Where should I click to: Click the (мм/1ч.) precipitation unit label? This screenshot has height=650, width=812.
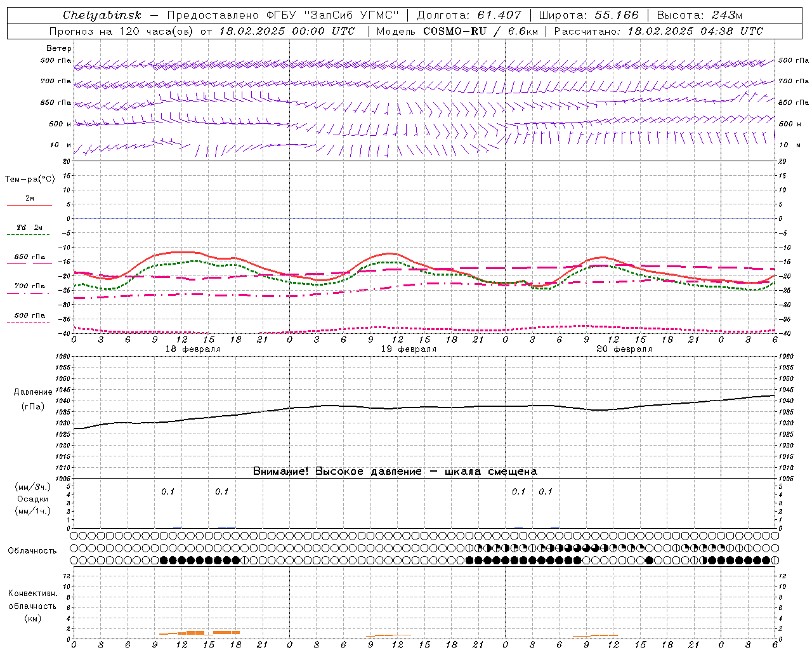33,511
